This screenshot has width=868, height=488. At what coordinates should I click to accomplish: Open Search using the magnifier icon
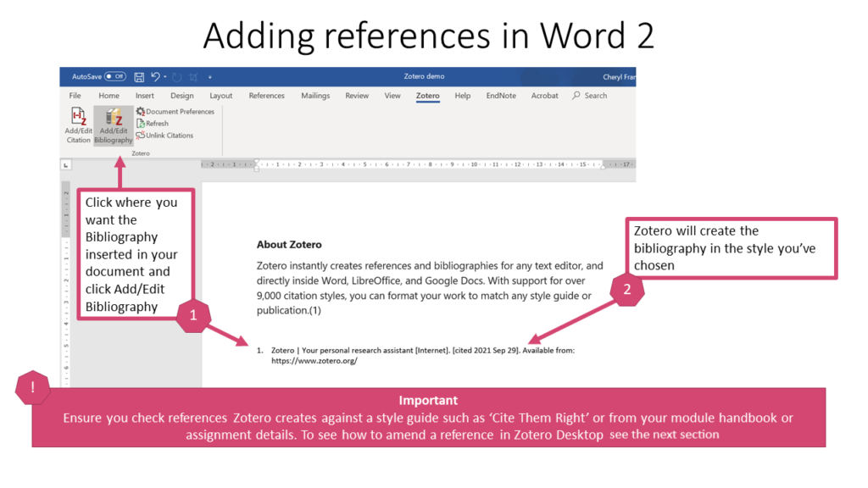tap(578, 96)
